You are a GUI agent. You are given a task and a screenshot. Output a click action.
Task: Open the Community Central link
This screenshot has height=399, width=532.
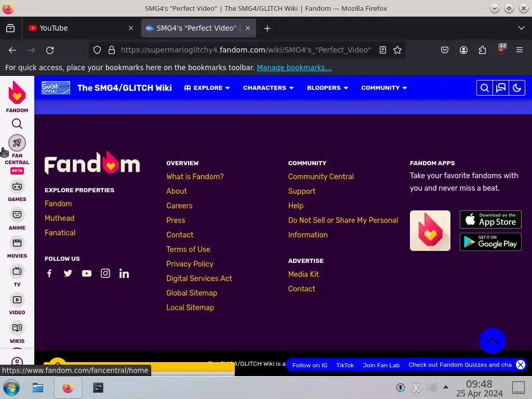click(321, 177)
